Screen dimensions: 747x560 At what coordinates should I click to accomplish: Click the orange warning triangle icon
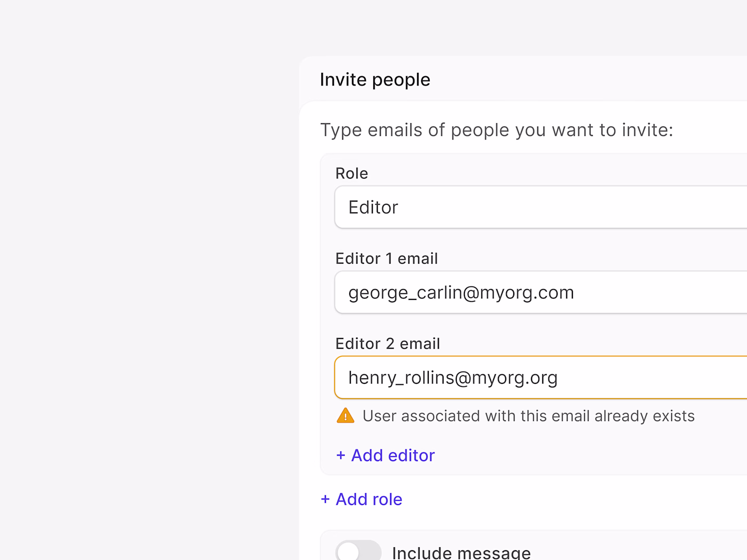(x=345, y=416)
